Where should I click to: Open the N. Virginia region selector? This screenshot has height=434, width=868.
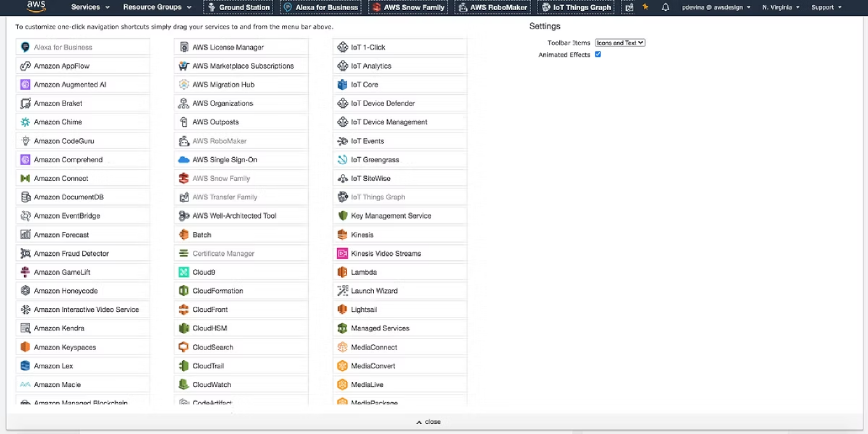pyautogui.click(x=781, y=7)
